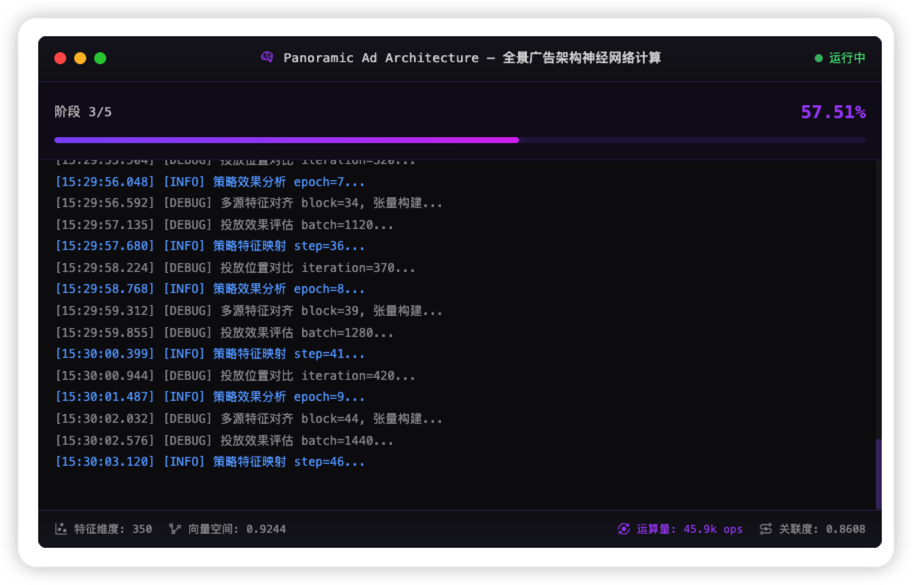The image size is (912, 585).
Task: Click the 运算量: 45.9k ops status entry
Action: pyautogui.click(x=680, y=529)
